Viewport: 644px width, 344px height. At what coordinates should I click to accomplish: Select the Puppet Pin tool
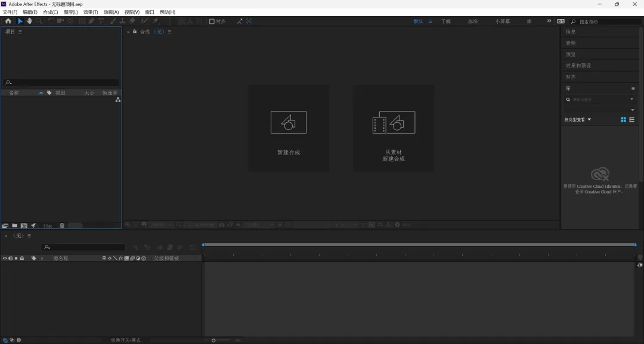(x=156, y=21)
